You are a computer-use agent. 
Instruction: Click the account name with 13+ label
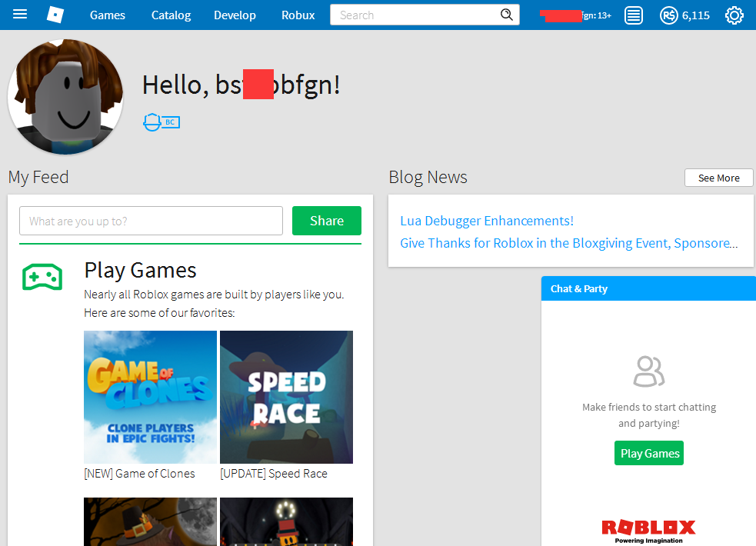pos(576,15)
